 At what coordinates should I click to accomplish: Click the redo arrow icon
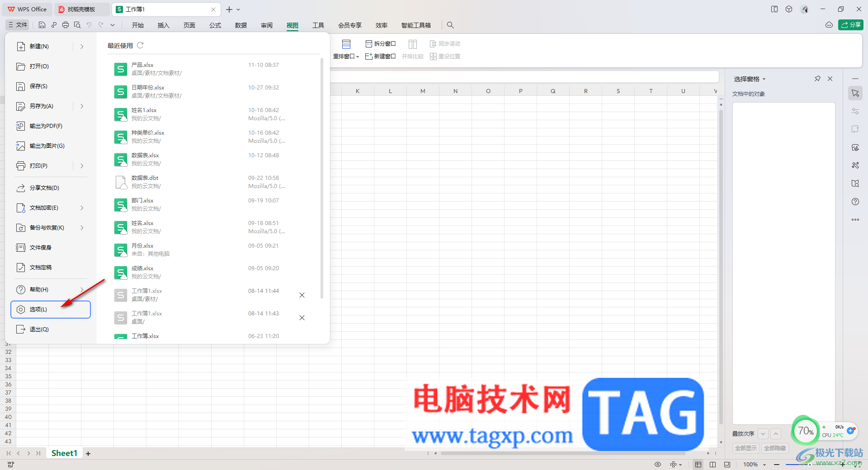pyautogui.click(x=101, y=25)
